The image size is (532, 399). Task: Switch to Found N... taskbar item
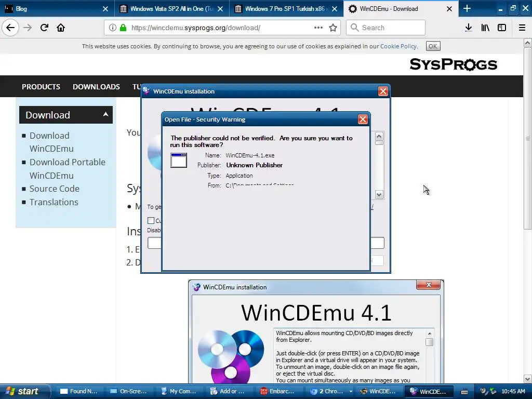point(79,391)
